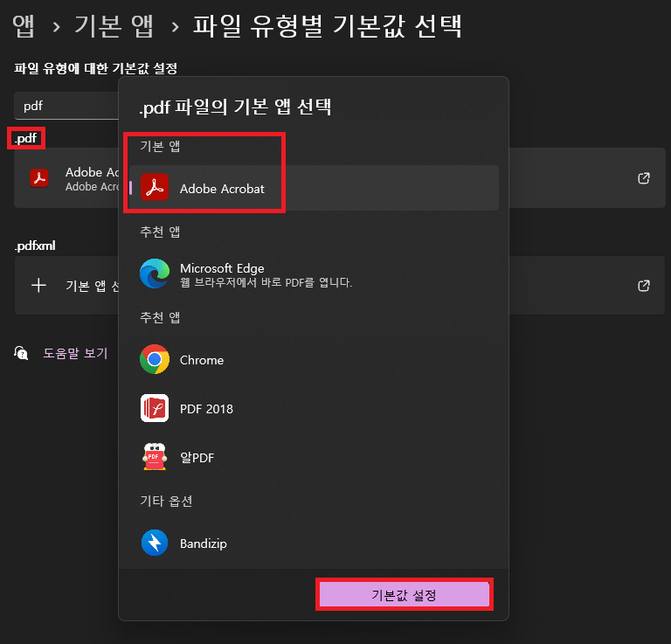Screen dimensions: 671x644
Task: Open external link icon on .pdf row
Action: pos(644,178)
